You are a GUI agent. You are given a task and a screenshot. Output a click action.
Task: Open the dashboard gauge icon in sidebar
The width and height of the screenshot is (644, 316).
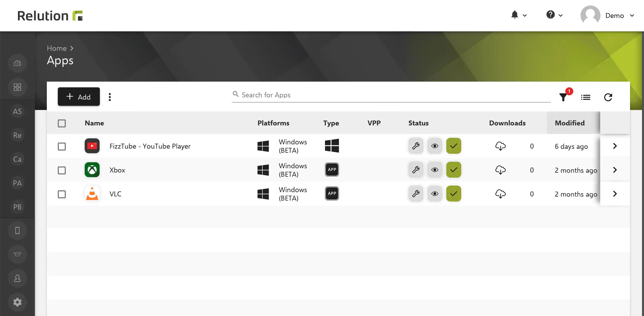17,63
